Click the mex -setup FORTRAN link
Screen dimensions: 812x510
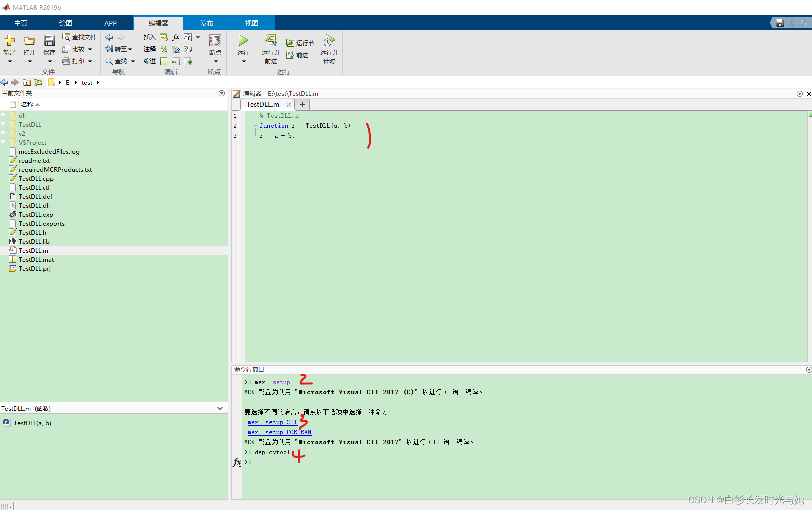280,432
